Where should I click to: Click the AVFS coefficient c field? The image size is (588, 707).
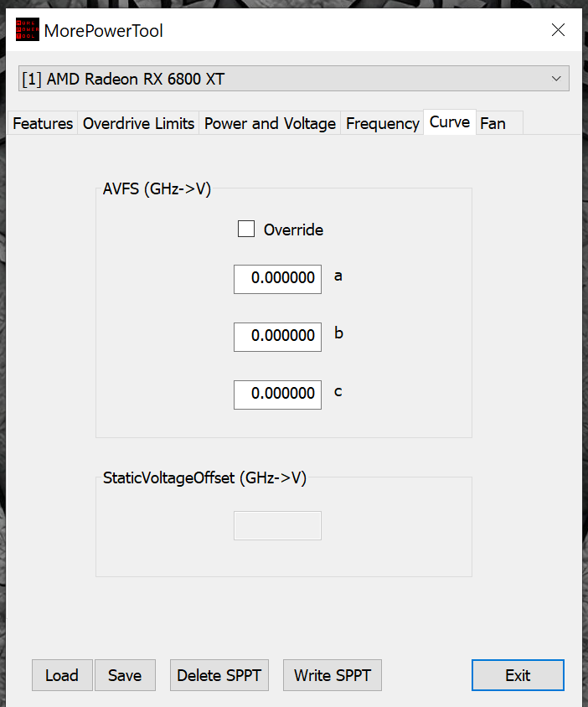coord(277,395)
